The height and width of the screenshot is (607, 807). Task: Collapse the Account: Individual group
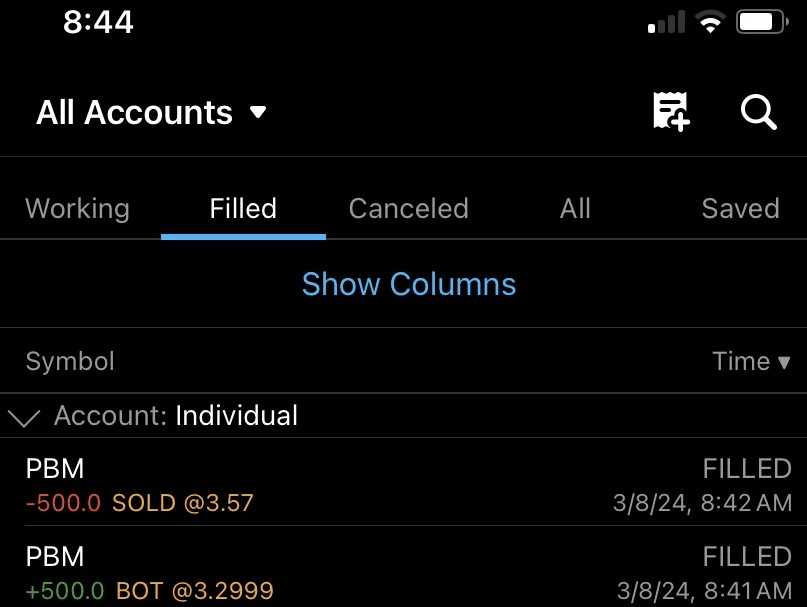point(24,416)
